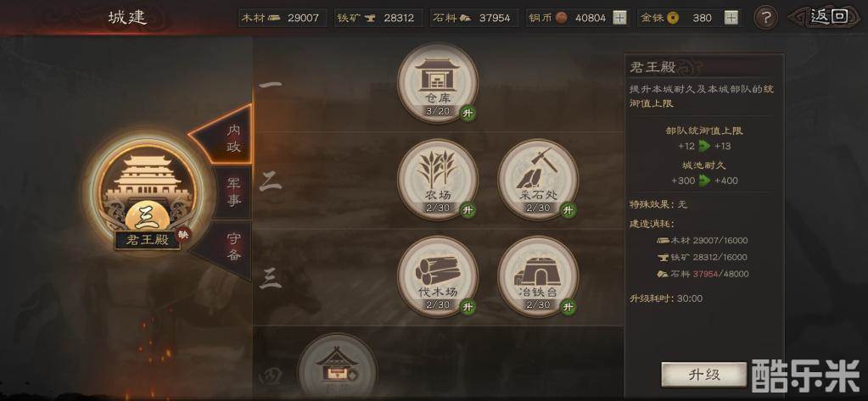Add 铜币 copper coins with plus button
Screen dimensions: 868x401
pyautogui.click(x=620, y=19)
